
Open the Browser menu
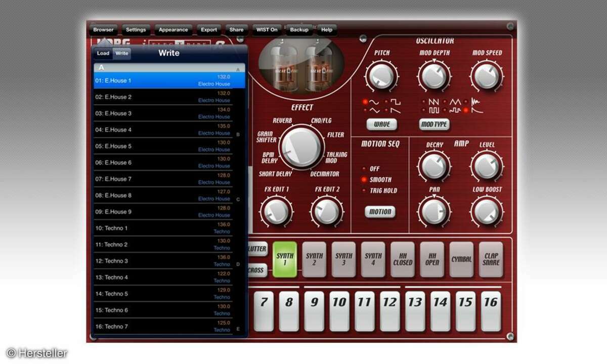[x=103, y=30]
